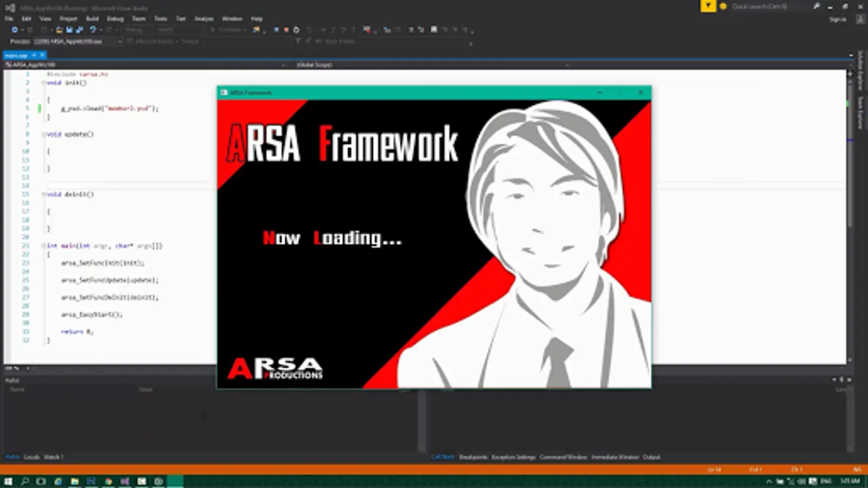The height and width of the screenshot is (488, 868).
Task: Click the Restart debugging toolbar icon
Action: tap(296, 30)
